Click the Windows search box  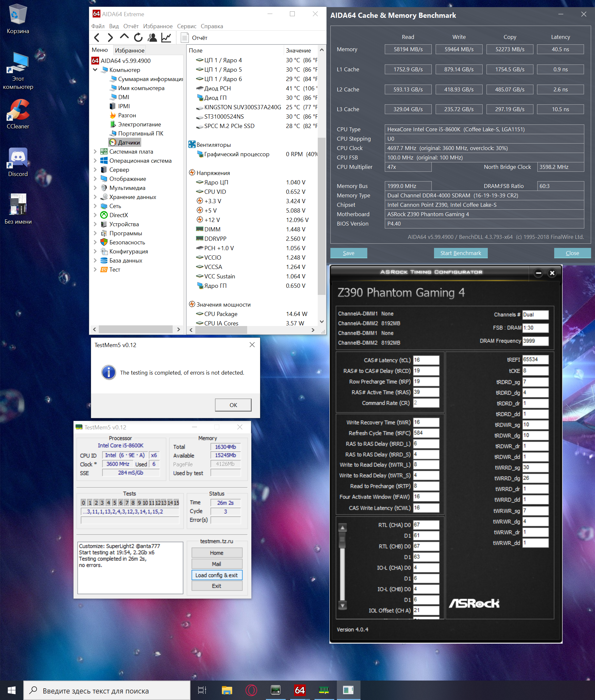point(107,691)
